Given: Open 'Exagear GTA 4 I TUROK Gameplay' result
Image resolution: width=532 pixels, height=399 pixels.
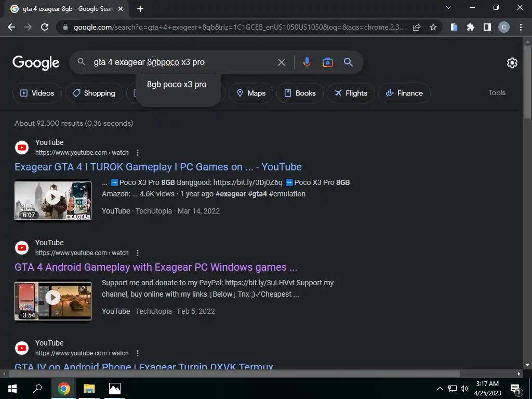Looking at the screenshot, I should pyautogui.click(x=158, y=167).
